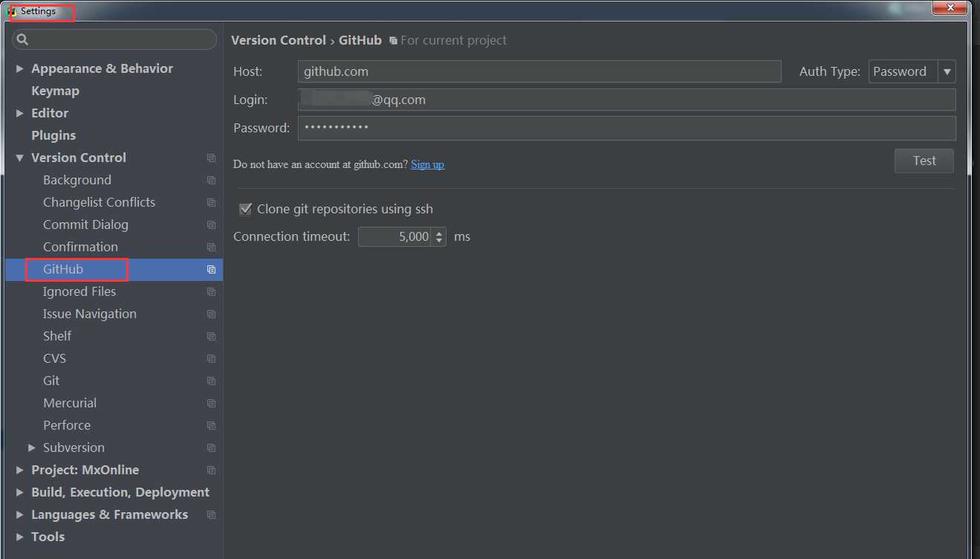
Task: Select Git item in tree
Action: [x=51, y=381]
